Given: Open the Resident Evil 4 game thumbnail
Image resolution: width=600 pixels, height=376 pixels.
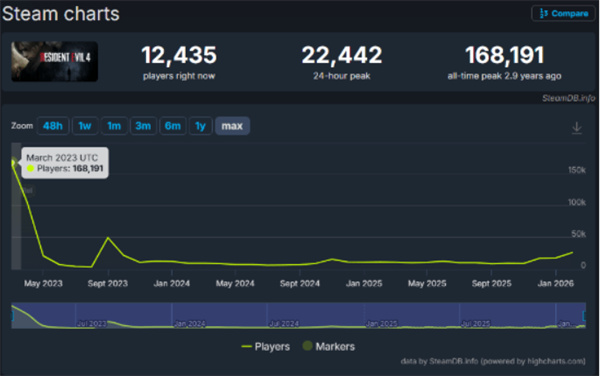Looking at the screenshot, I should (54, 61).
